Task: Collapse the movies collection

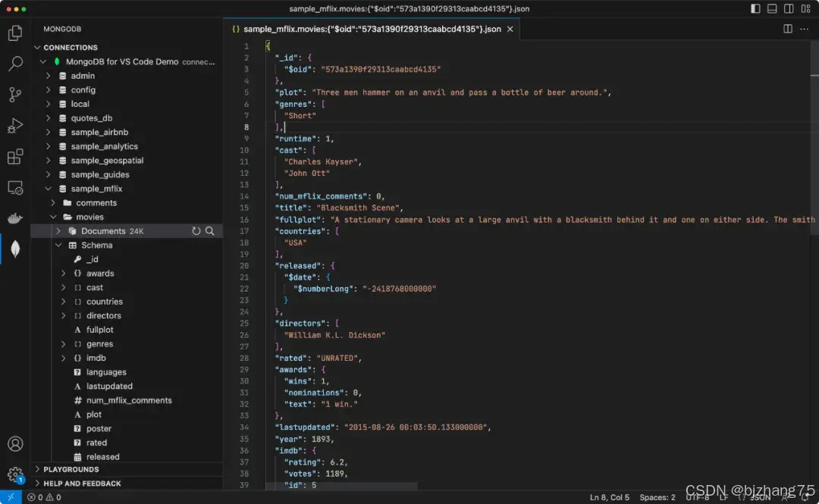Action: click(x=53, y=217)
